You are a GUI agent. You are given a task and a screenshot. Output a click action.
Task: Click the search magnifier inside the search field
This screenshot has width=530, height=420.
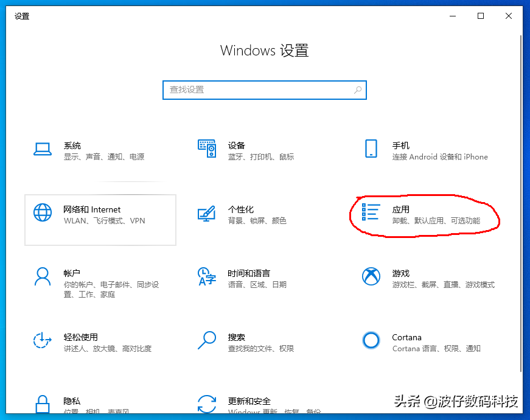pyautogui.click(x=358, y=89)
